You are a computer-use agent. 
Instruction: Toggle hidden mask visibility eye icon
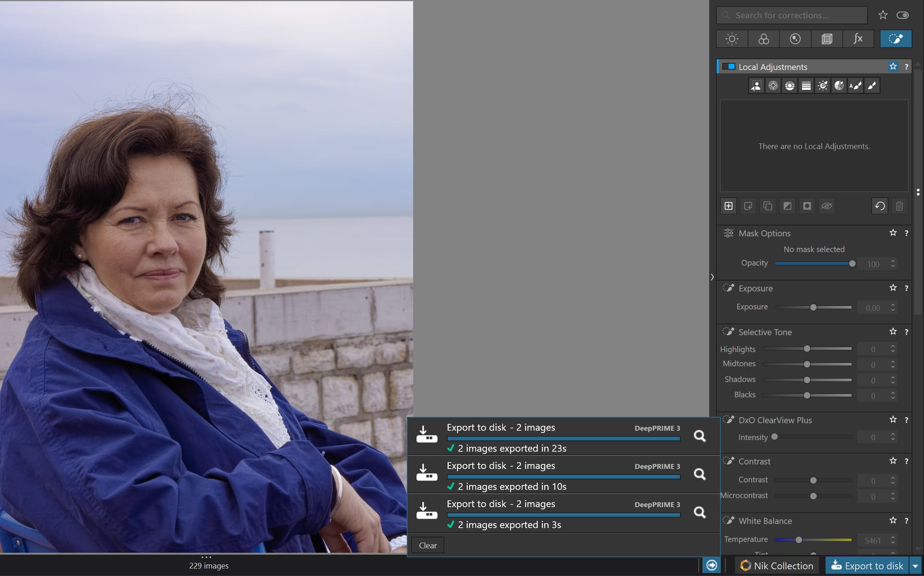coord(827,206)
